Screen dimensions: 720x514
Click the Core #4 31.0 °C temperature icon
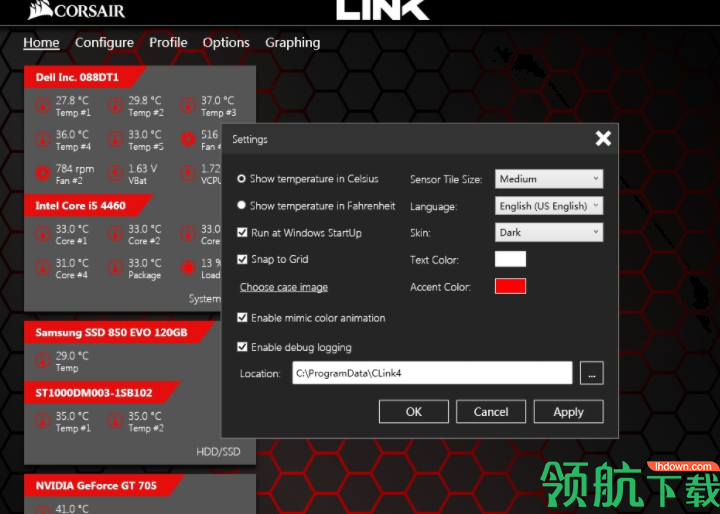[43, 268]
